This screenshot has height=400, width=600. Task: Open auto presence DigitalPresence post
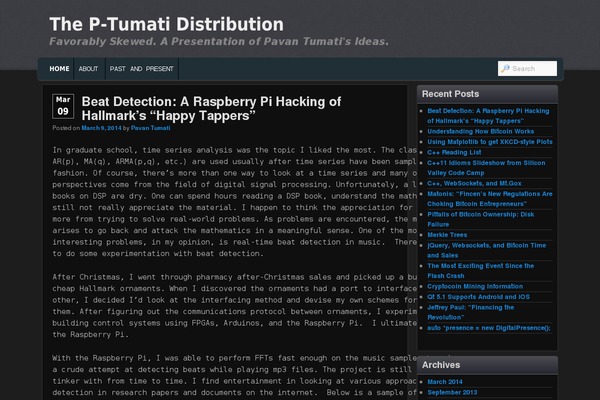(x=489, y=328)
